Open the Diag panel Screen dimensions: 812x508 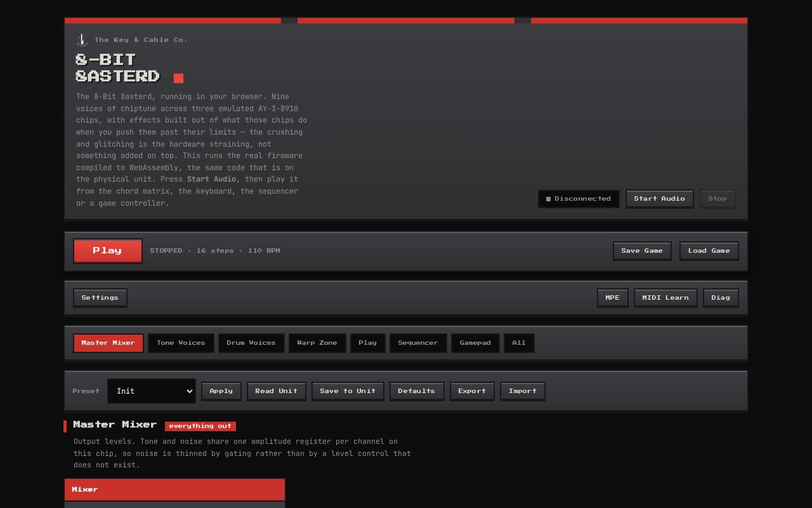pyautogui.click(x=720, y=298)
